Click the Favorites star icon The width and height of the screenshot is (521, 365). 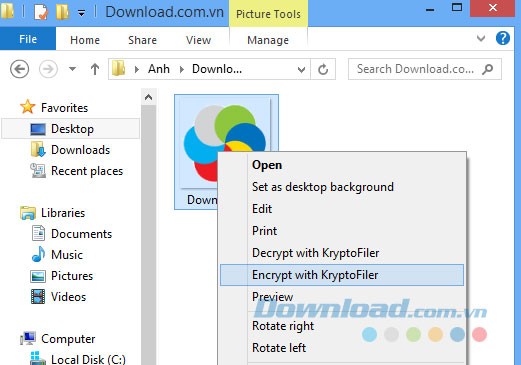coord(27,107)
